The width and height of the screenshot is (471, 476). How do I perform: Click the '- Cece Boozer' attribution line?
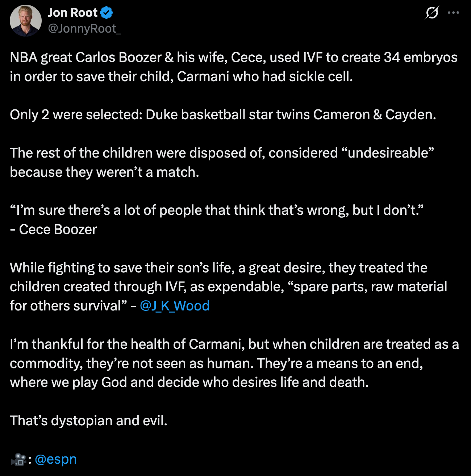[x=54, y=229]
